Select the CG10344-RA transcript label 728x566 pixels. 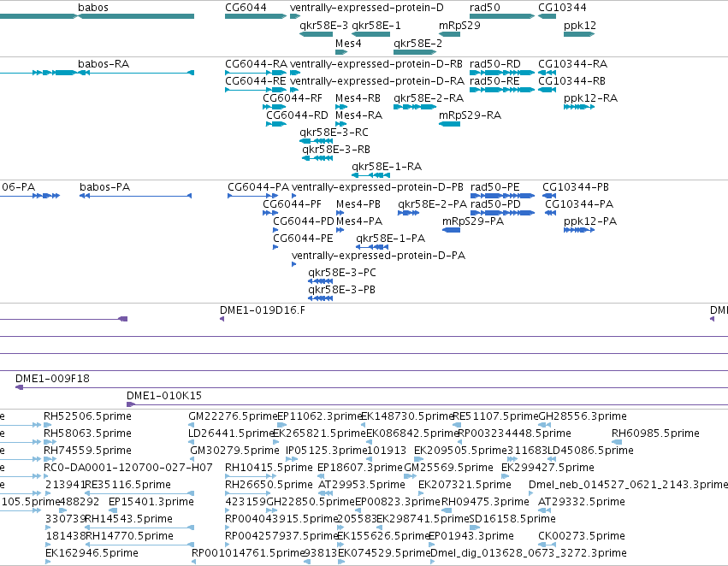pyautogui.click(x=573, y=63)
